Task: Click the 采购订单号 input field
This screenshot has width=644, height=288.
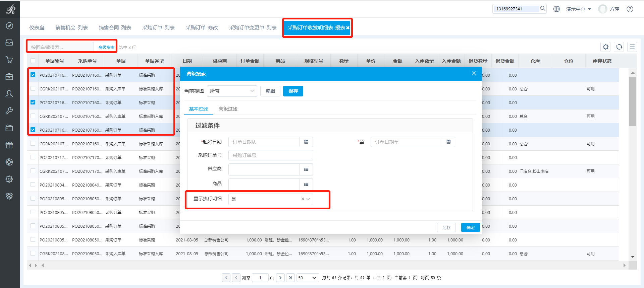Action: [x=271, y=155]
